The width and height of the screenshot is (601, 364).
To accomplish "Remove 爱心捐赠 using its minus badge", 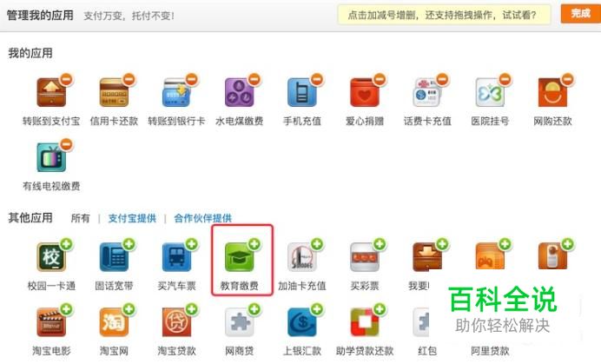I will 380,79.
